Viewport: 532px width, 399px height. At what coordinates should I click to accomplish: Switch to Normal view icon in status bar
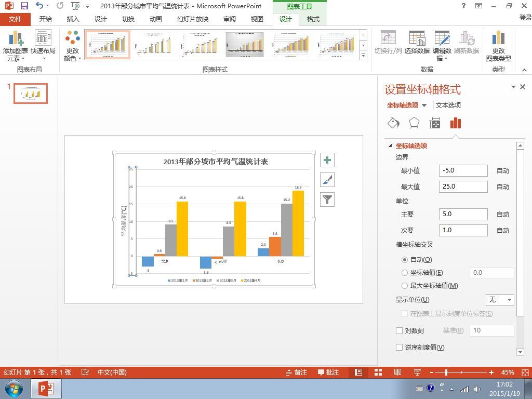click(x=358, y=373)
